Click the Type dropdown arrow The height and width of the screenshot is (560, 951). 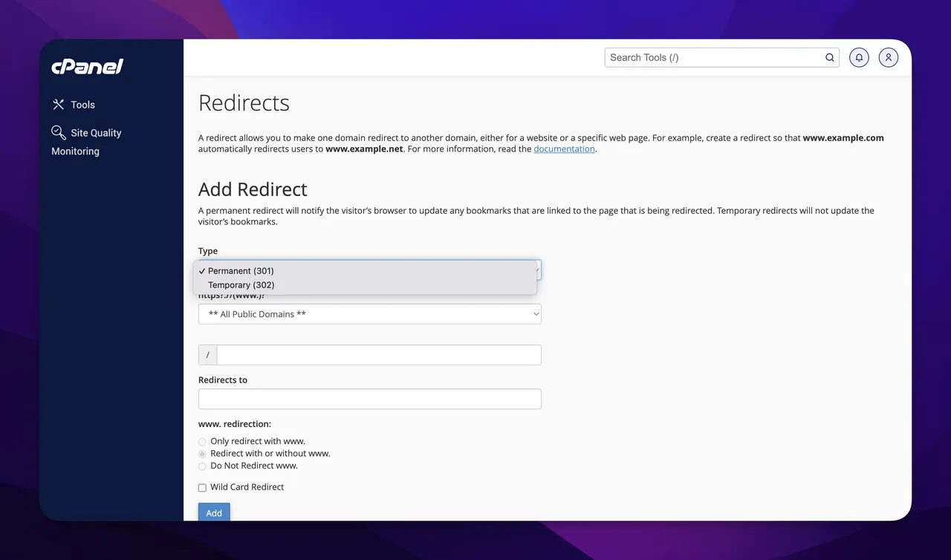pyautogui.click(x=538, y=270)
